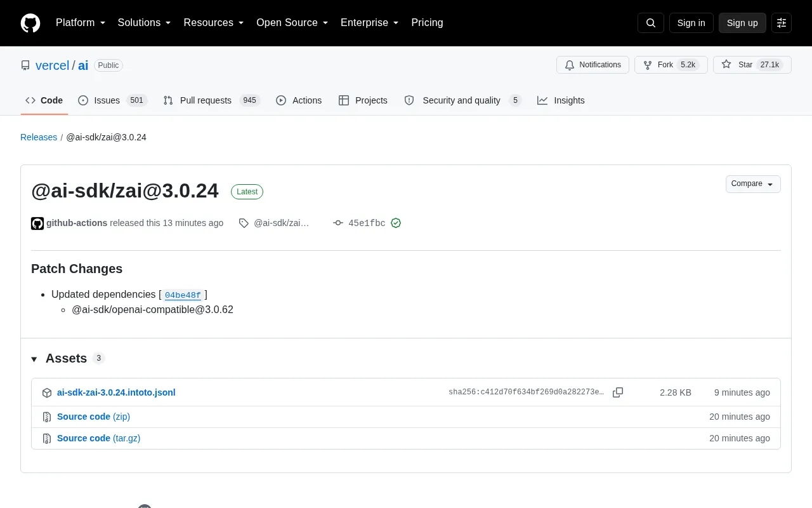Expand the Solutions menu

coord(145,23)
